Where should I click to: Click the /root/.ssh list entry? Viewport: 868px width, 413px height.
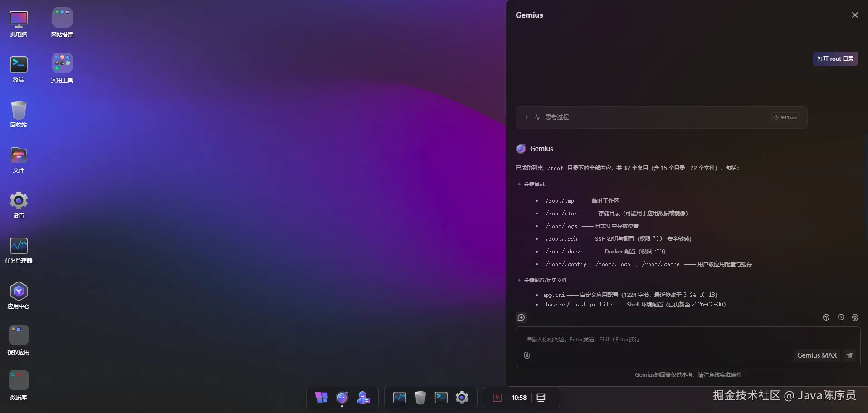point(619,239)
